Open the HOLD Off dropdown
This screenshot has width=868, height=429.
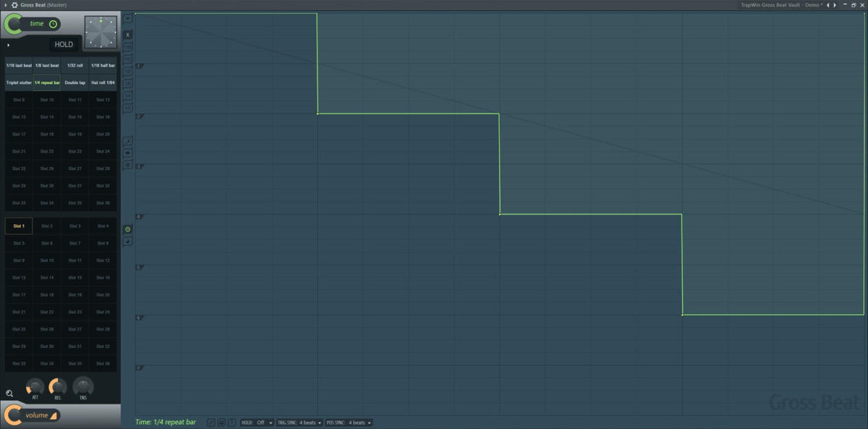tap(258, 422)
